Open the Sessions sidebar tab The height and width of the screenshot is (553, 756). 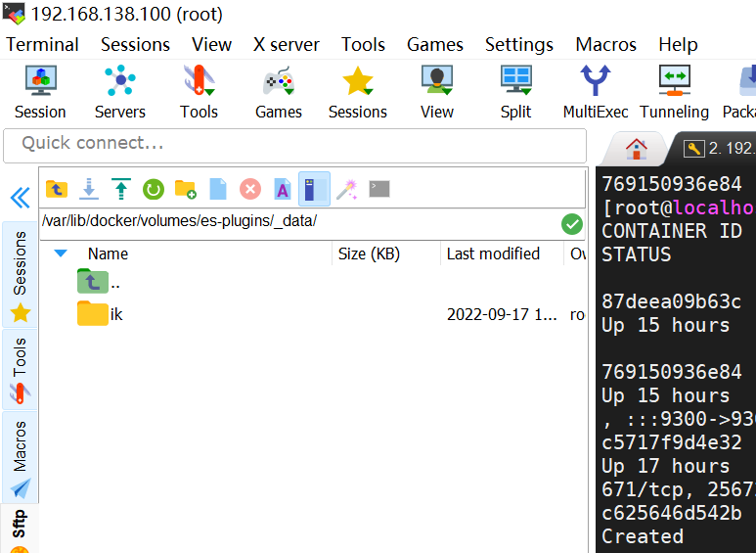coord(21,275)
